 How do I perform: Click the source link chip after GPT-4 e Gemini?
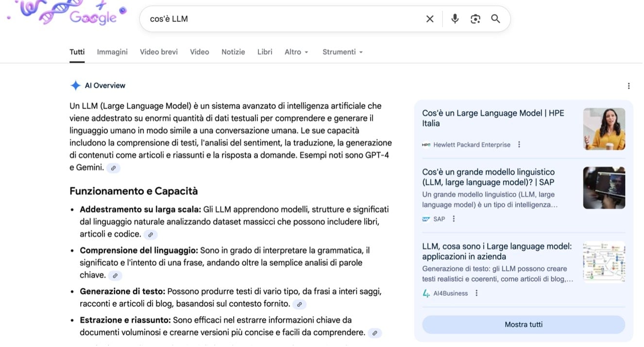pos(113,168)
